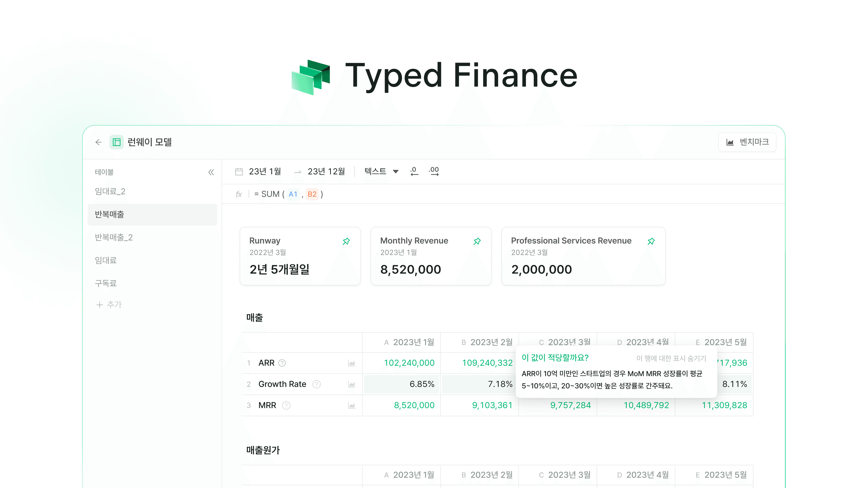This screenshot has height=488, width=868.
Task: Set end date 23년 12월
Action: 326,171
